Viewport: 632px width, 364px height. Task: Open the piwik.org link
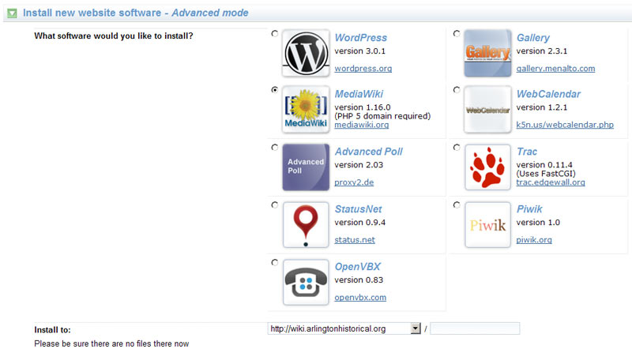click(x=534, y=240)
